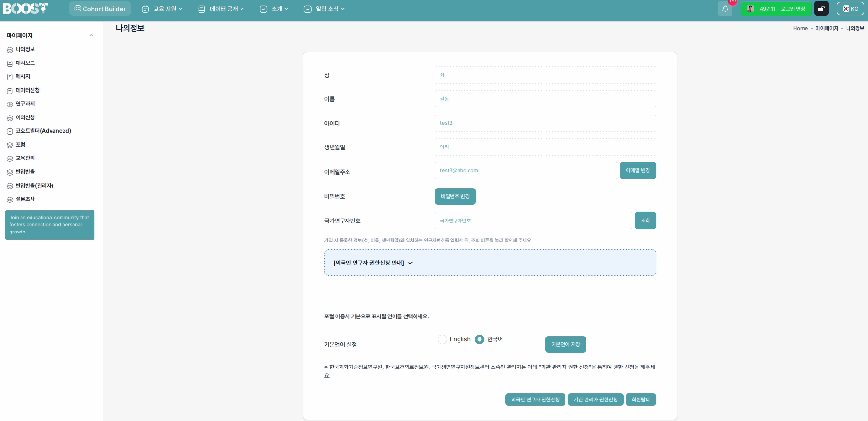The width and height of the screenshot is (868, 421).
Task: Click the user avatar picture in header
Action: tap(751, 9)
